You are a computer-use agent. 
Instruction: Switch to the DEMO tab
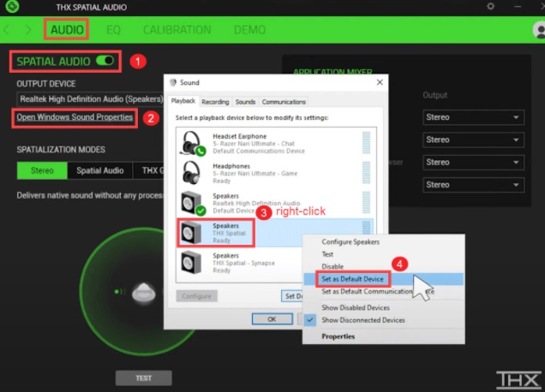(249, 30)
